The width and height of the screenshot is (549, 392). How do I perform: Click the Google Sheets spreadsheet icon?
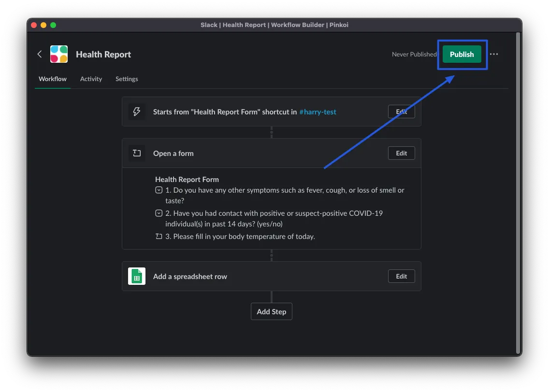click(x=137, y=276)
